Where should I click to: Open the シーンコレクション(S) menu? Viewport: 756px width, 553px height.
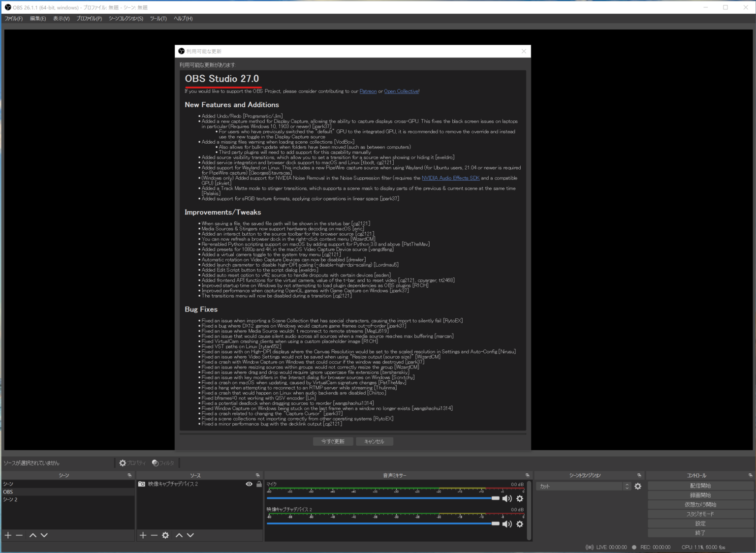(x=126, y=18)
